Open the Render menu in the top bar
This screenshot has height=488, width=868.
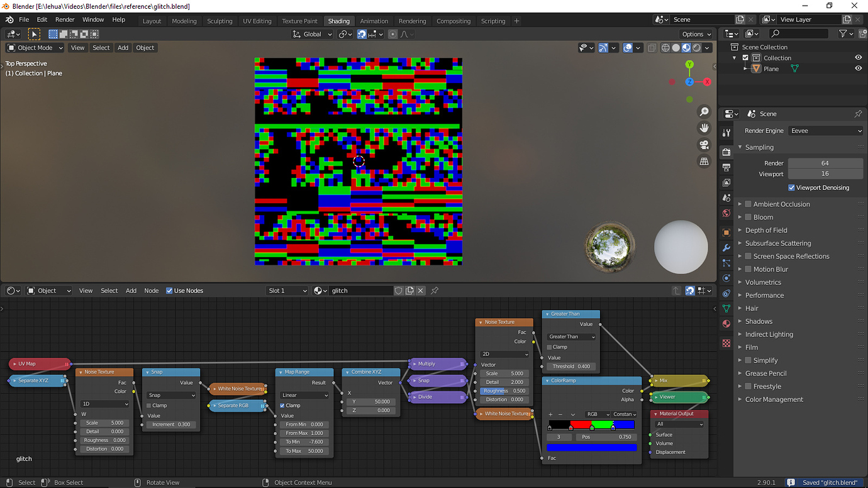coord(65,19)
